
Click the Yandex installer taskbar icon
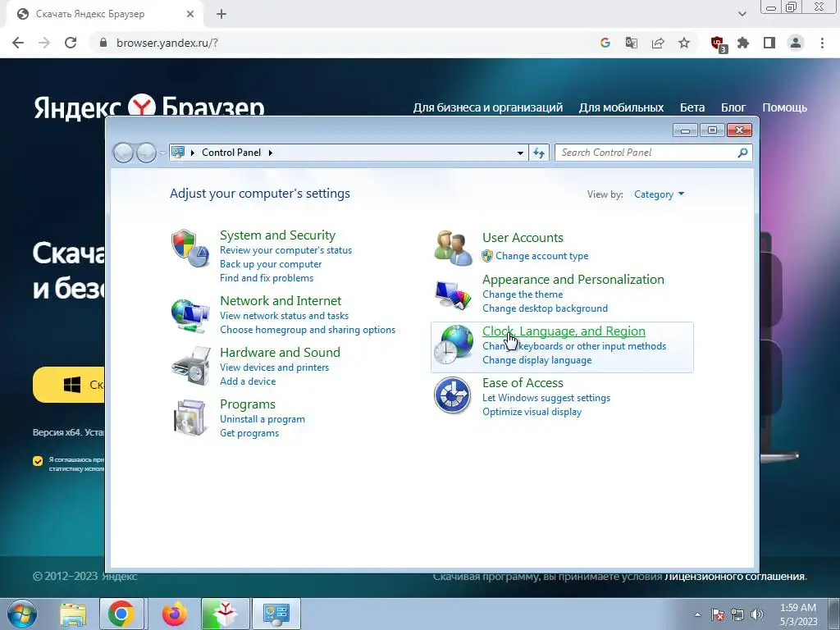coord(225,614)
